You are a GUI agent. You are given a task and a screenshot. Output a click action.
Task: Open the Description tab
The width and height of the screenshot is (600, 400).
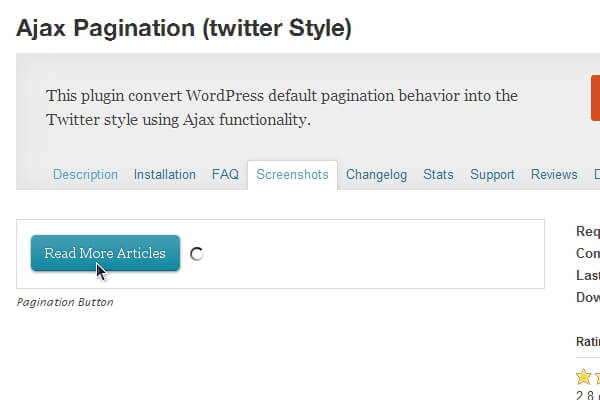85,174
